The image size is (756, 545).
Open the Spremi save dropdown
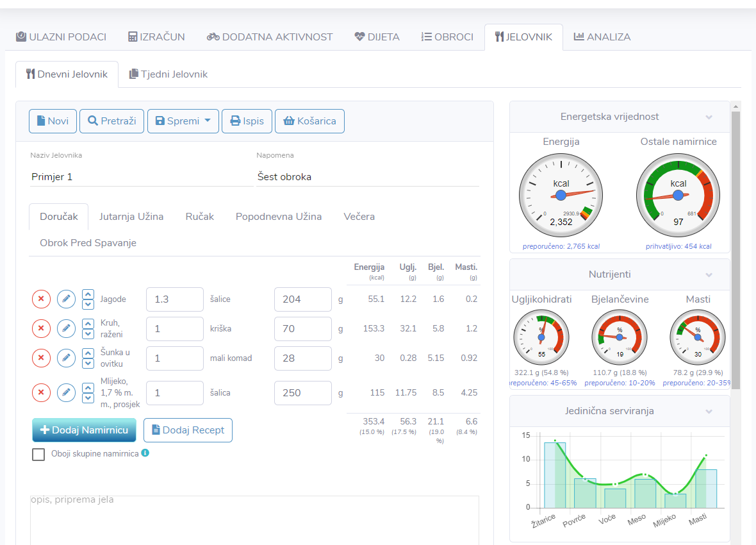(183, 121)
